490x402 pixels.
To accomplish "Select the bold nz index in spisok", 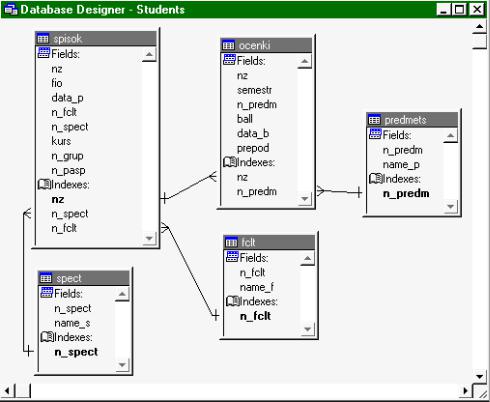I will 58,200.
